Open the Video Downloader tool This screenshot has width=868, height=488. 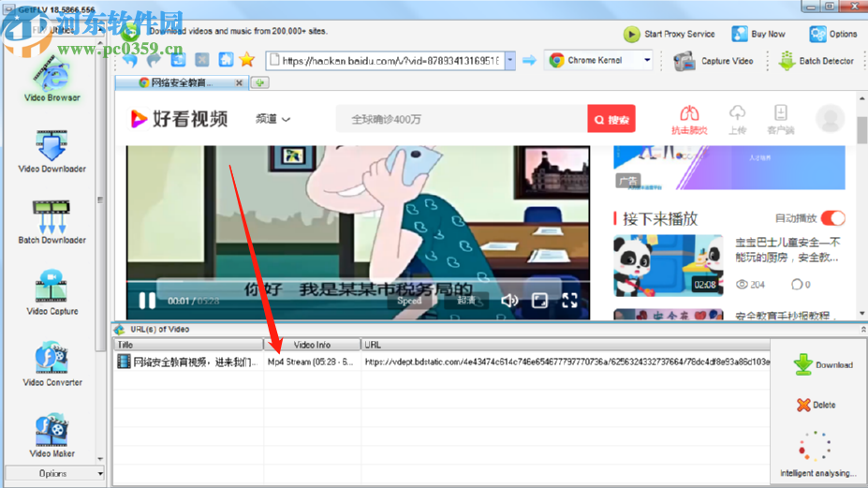coord(51,152)
